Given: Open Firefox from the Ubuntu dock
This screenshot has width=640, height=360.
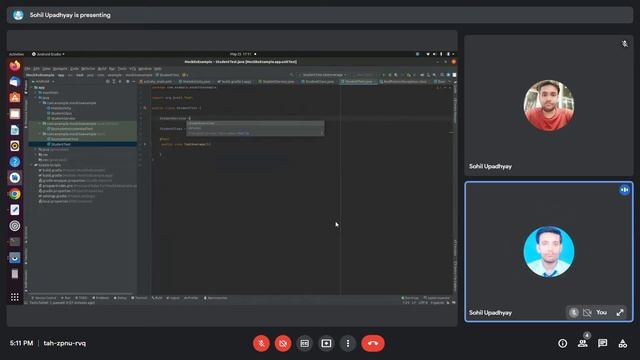Looking at the screenshot, I should (x=15, y=66).
